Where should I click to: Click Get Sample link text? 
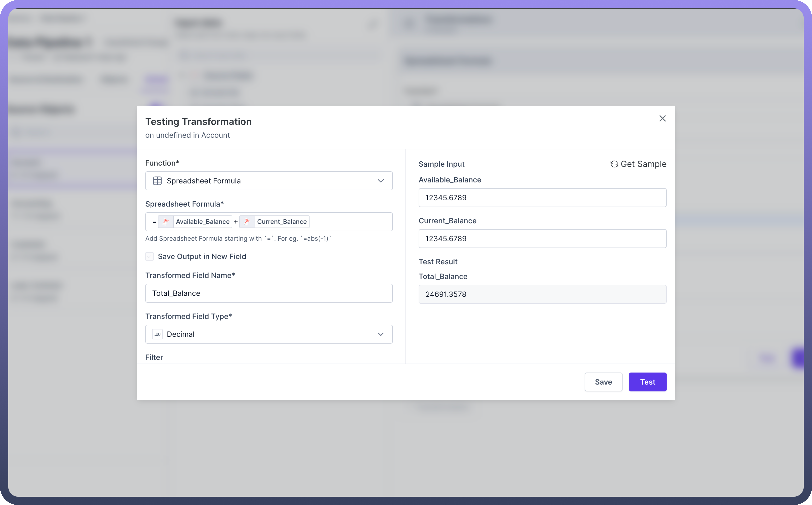(x=643, y=164)
